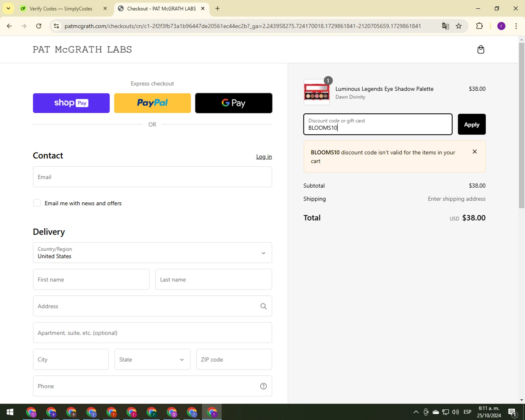Select the Checkout - PAT McGRATH LABS tab
Image resolution: width=525 pixels, height=420 pixels.
162,8
